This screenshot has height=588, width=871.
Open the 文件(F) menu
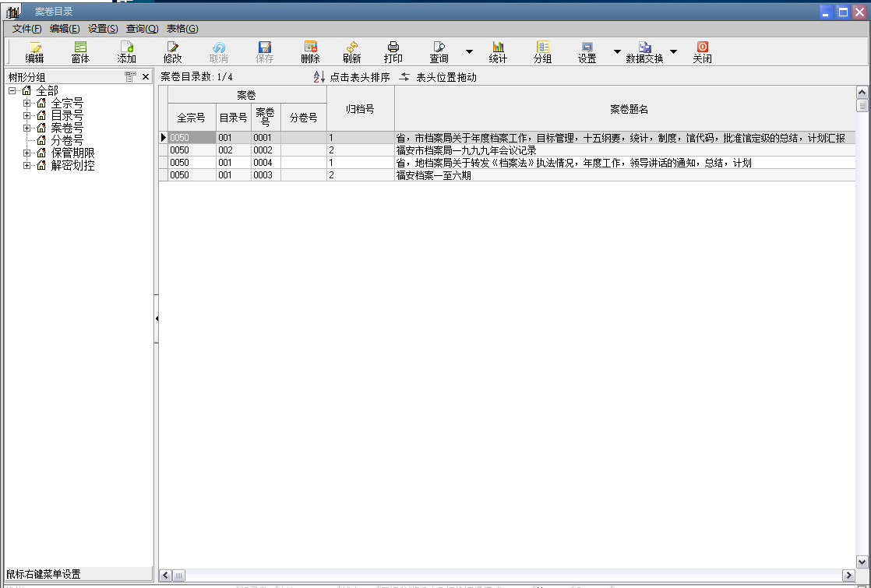26,29
